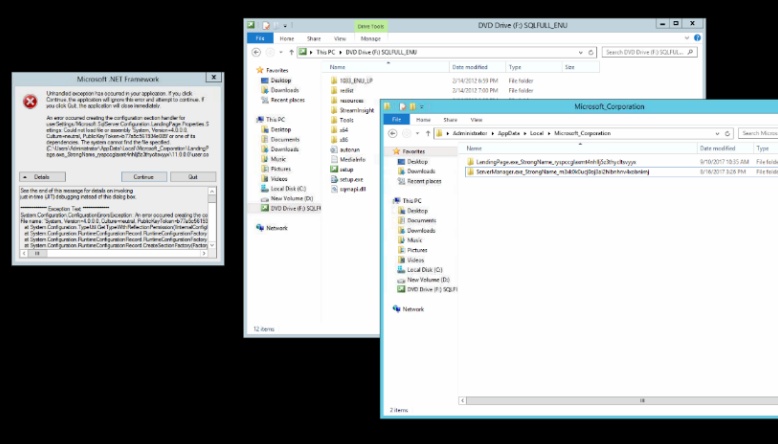Viewport: 778px width, 444px height.
Task: Select Local Disk (C:) in Microsoft_Corporation sidebar
Action: tap(420, 270)
